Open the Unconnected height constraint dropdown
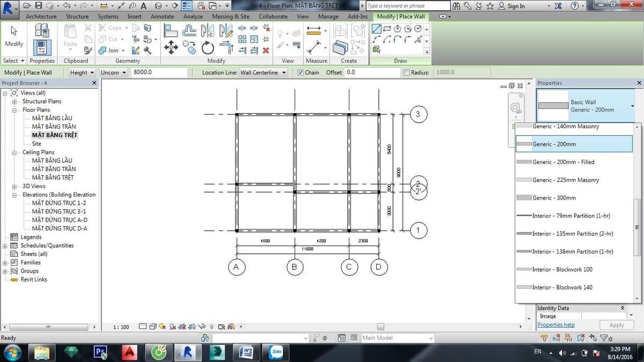The image size is (644, 362). click(113, 72)
